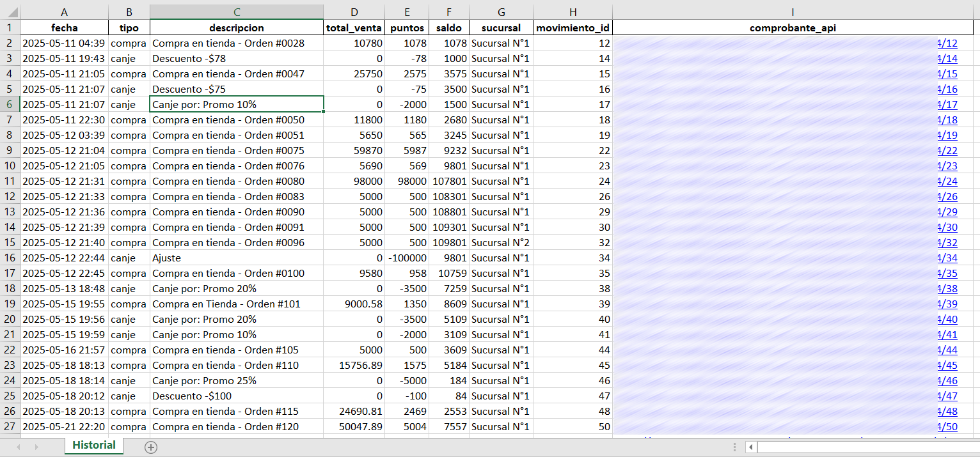
Task: Click cell 'Descuento -$100'
Action: point(237,396)
